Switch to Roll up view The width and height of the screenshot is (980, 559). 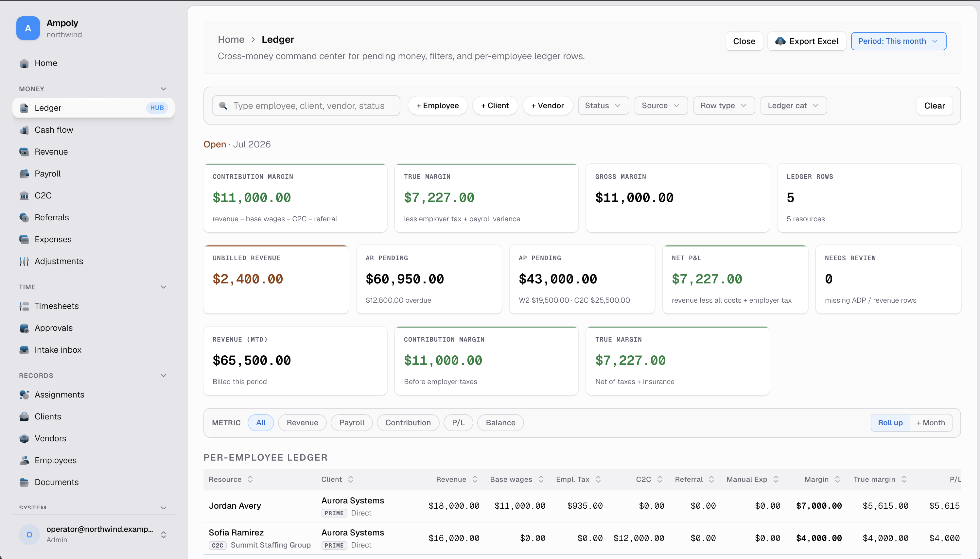(x=890, y=423)
